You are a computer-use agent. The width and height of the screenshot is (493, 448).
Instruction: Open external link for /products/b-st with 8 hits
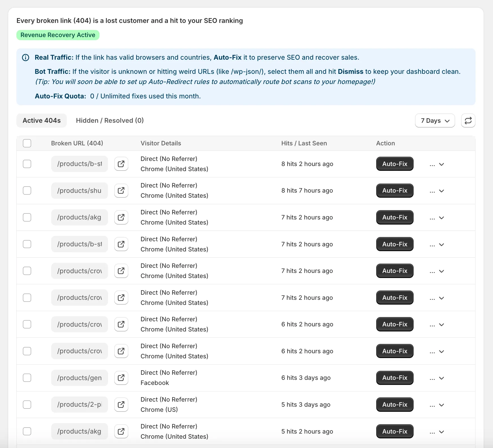(x=121, y=164)
